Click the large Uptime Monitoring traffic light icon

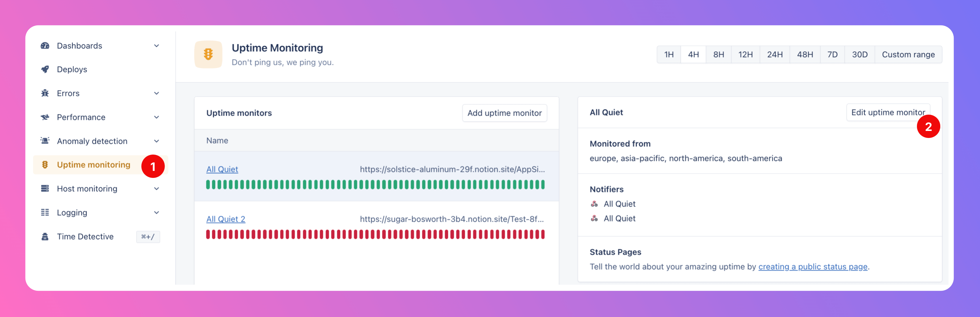pyautogui.click(x=208, y=54)
